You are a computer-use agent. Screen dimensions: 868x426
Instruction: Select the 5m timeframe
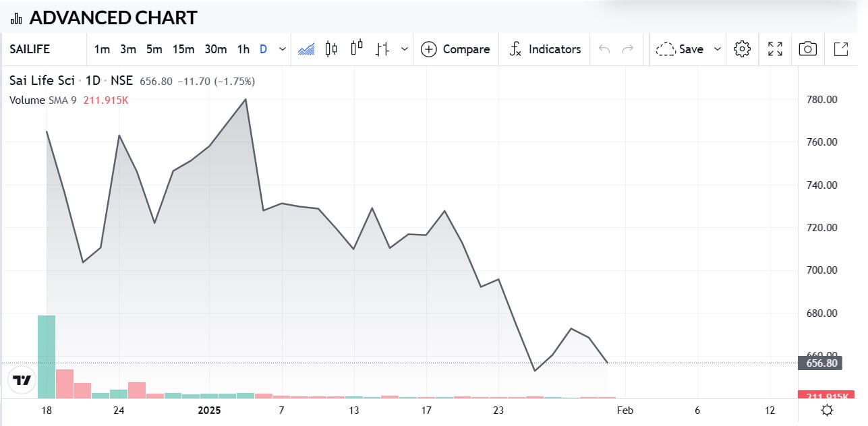(x=154, y=49)
